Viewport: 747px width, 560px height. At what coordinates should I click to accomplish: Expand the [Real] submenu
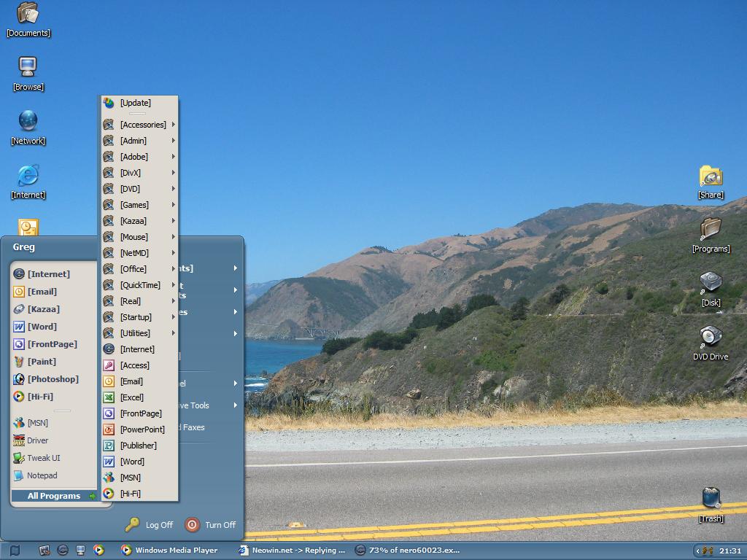pyautogui.click(x=139, y=301)
